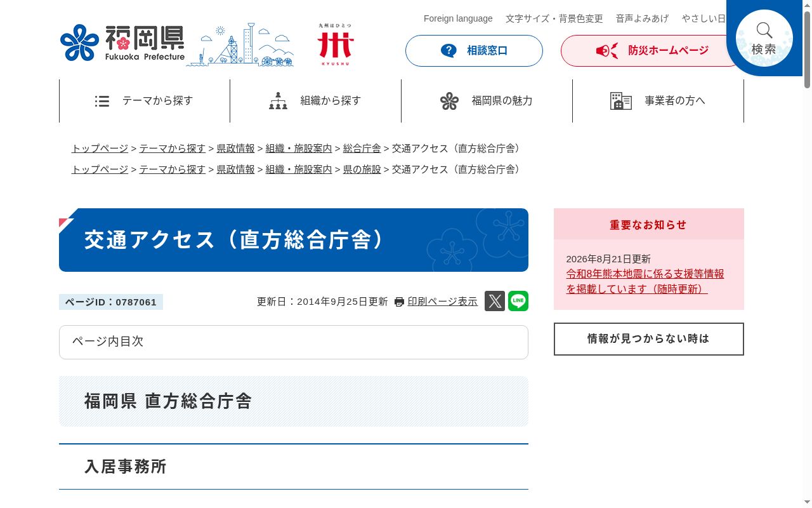Open 福岡県の魅力 navigation menu
The image size is (812, 508).
click(487, 101)
